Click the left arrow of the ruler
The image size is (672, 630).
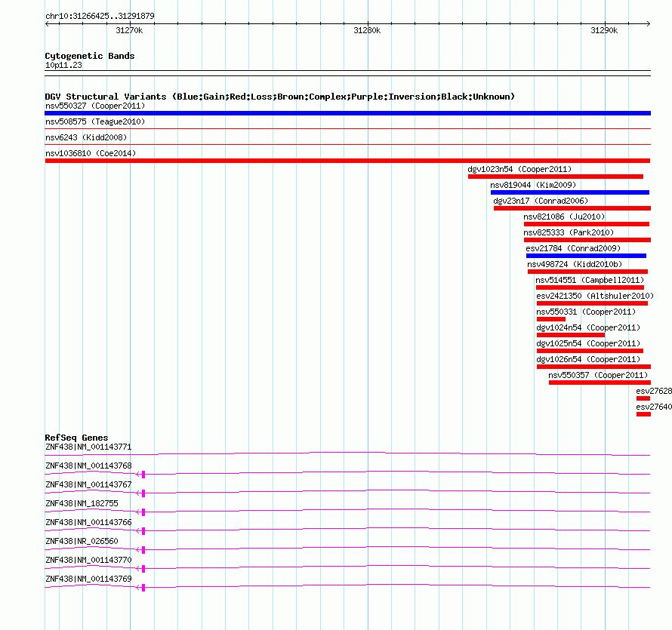[x=47, y=24]
